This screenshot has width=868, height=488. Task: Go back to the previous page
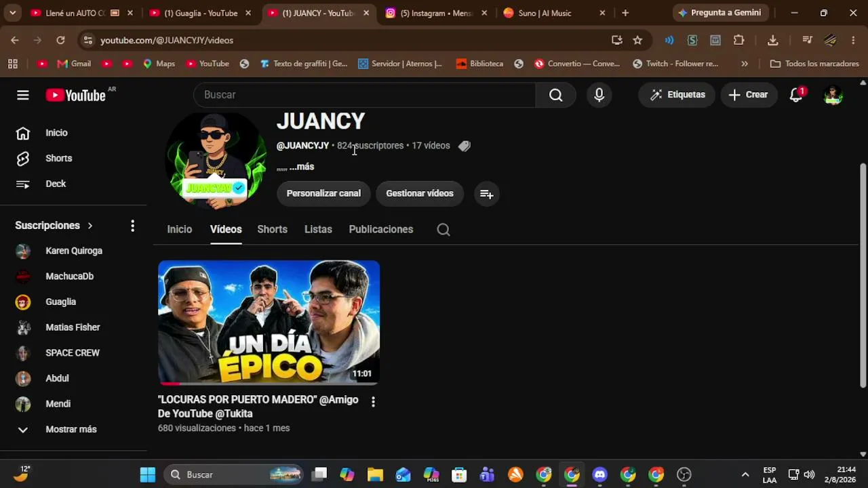click(15, 40)
